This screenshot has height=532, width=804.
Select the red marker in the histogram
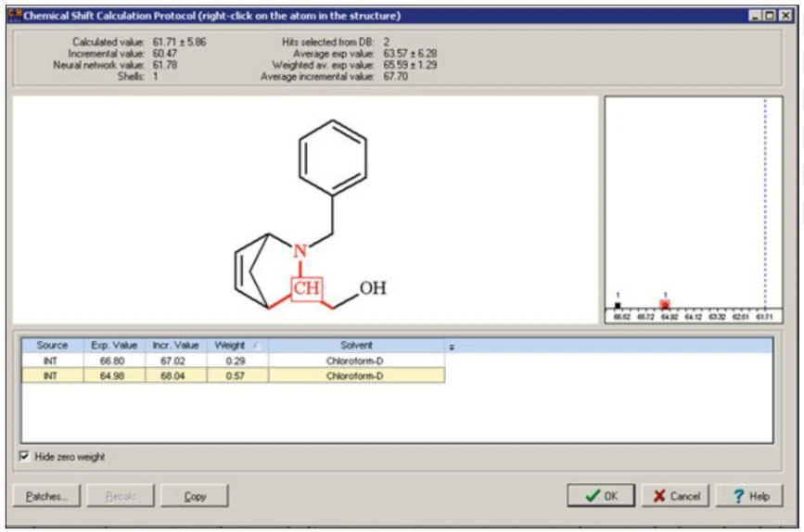pos(665,304)
